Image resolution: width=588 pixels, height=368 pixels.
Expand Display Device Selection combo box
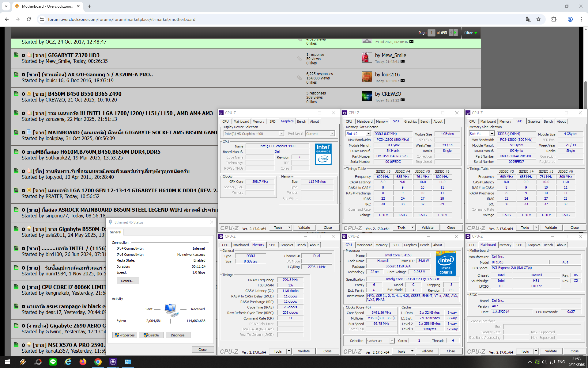(x=281, y=134)
